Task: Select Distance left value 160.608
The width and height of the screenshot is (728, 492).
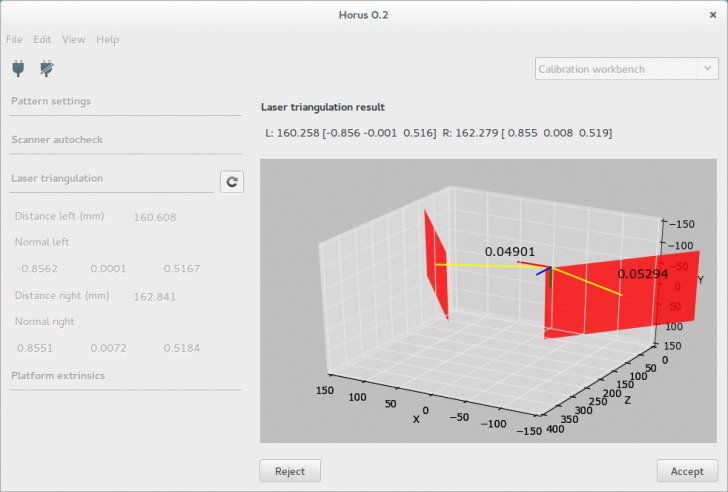Action: click(x=155, y=217)
